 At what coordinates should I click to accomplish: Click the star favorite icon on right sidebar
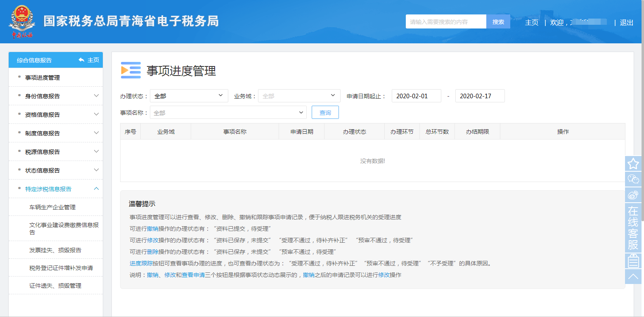[x=632, y=164]
